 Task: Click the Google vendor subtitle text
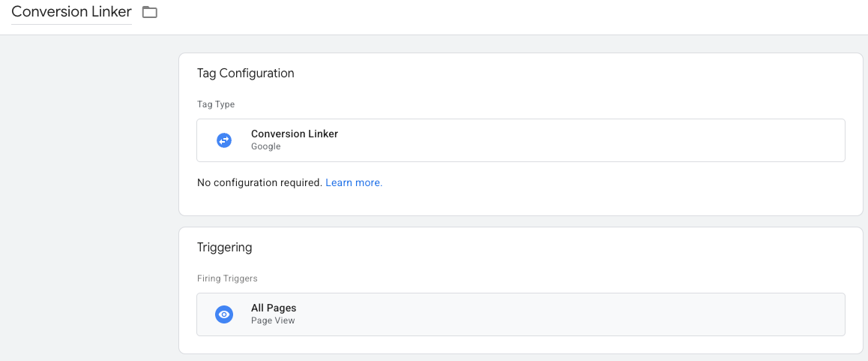pos(265,147)
